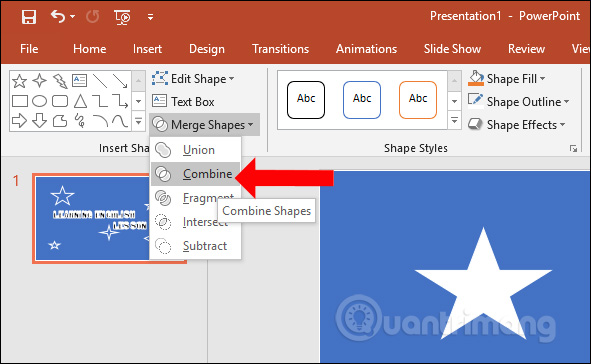591x364 pixels.
Task: Select the Slide Show tab
Action: click(452, 49)
